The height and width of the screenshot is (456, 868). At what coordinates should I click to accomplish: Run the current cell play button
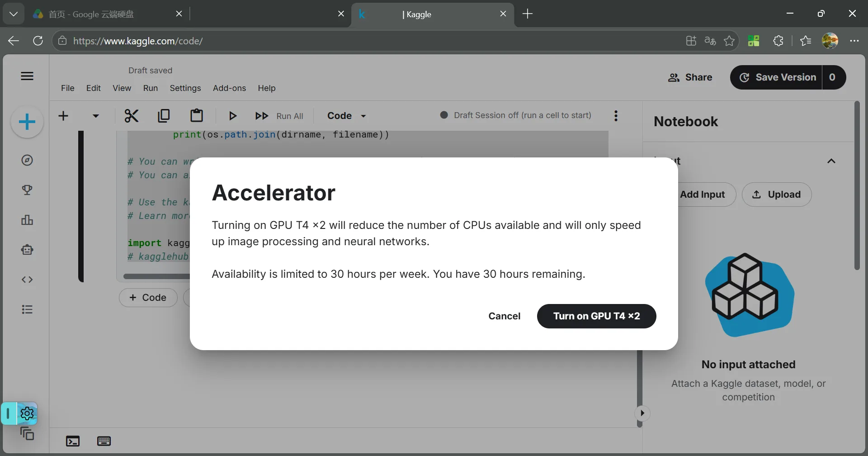232,116
